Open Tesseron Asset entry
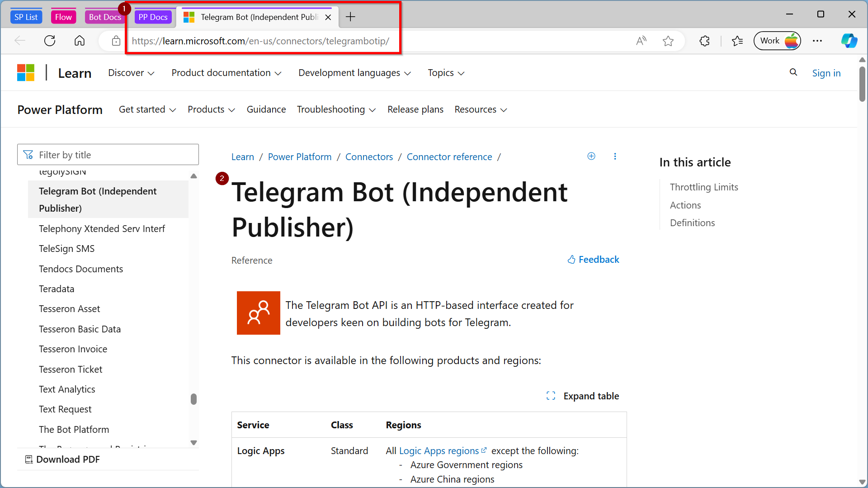The width and height of the screenshot is (868, 488). click(x=70, y=309)
